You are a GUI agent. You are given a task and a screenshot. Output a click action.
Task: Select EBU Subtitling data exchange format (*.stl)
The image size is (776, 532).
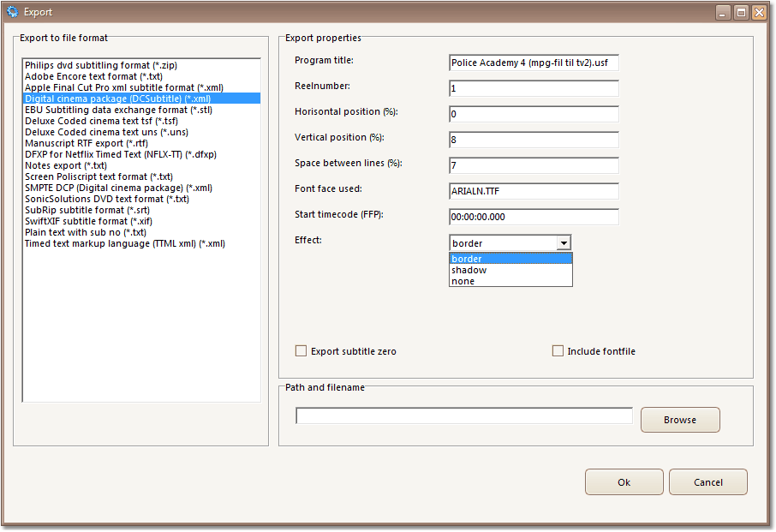pos(141,110)
